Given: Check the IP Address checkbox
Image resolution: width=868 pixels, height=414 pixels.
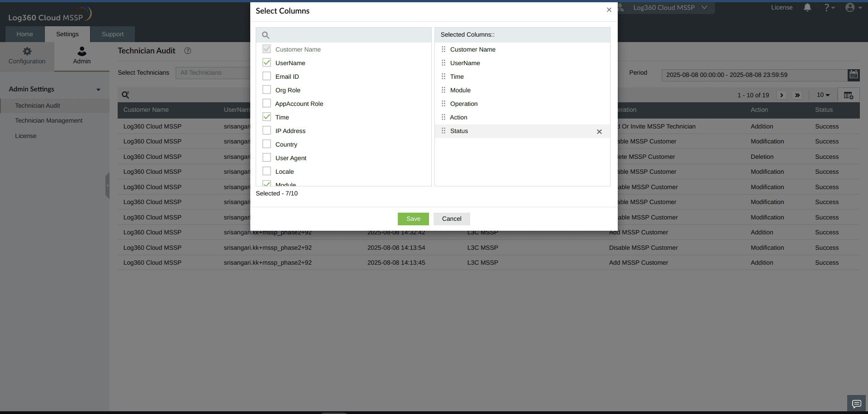Looking at the screenshot, I should tap(267, 130).
